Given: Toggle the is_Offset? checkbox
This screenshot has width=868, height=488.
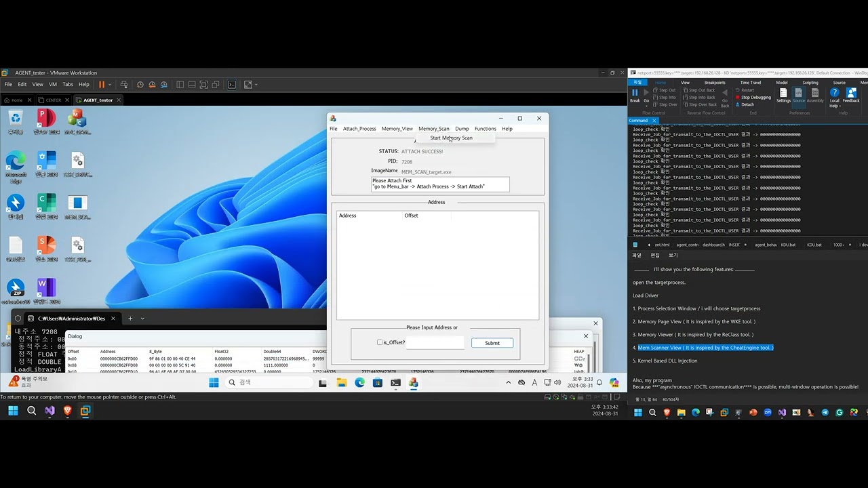Looking at the screenshot, I should point(380,342).
